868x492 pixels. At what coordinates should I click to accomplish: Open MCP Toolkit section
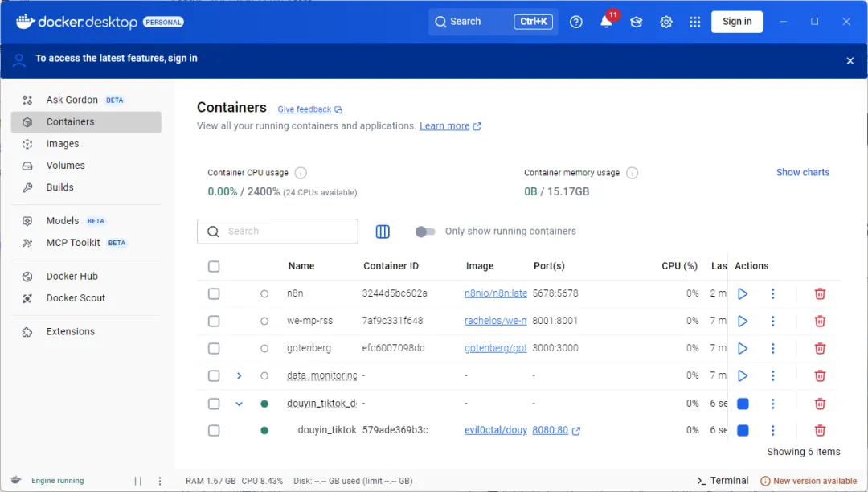tap(86, 243)
